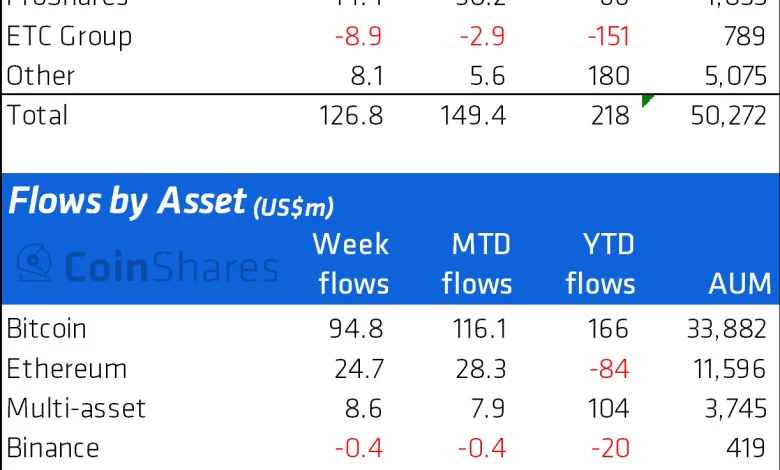Image resolution: width=780 pixels, height=470 pixels.
Task: Click the CoinShares logo icon
Action: [x=38, y=263]
